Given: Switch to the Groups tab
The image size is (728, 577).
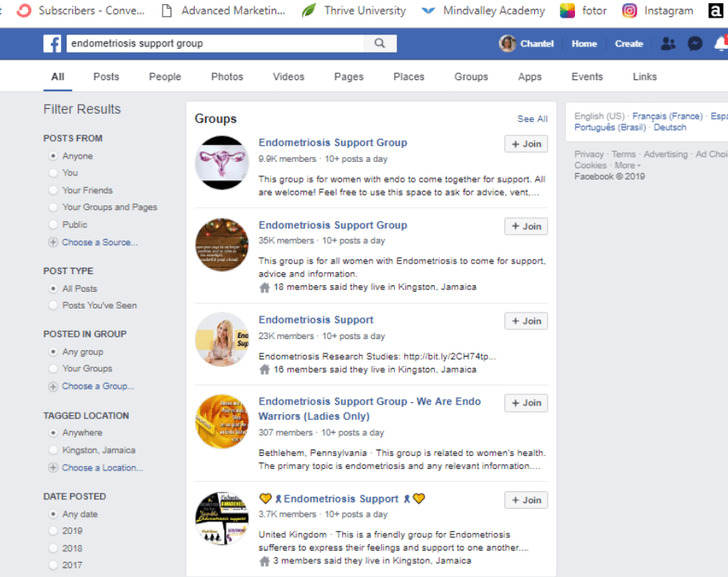Looking at the screenshot, I should pos(471,77).
